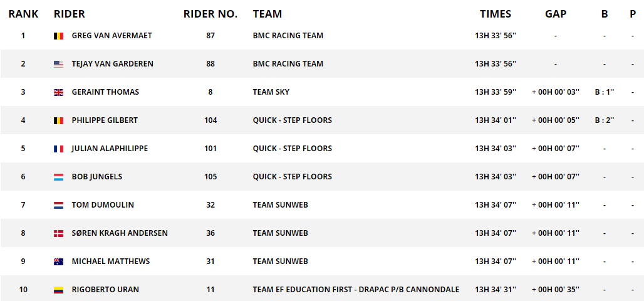Sort by the RIDER NO. column header
This screenshot has width=644, height=301.
point(210,14)
